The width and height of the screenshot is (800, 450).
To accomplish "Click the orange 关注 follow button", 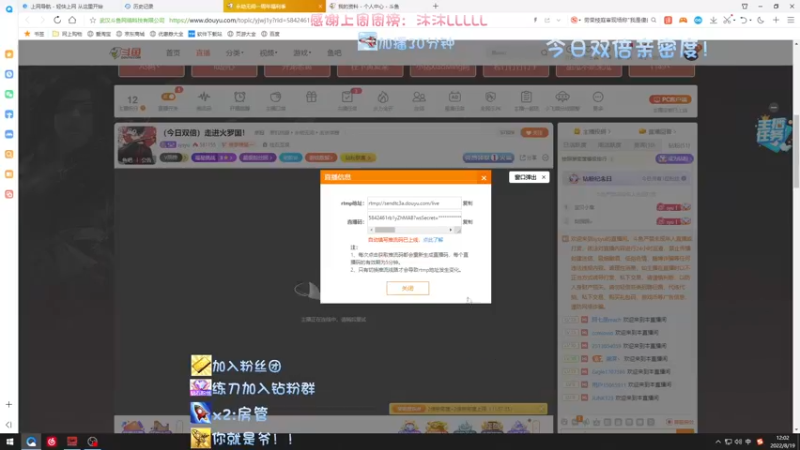I will [x=534, y=133].
